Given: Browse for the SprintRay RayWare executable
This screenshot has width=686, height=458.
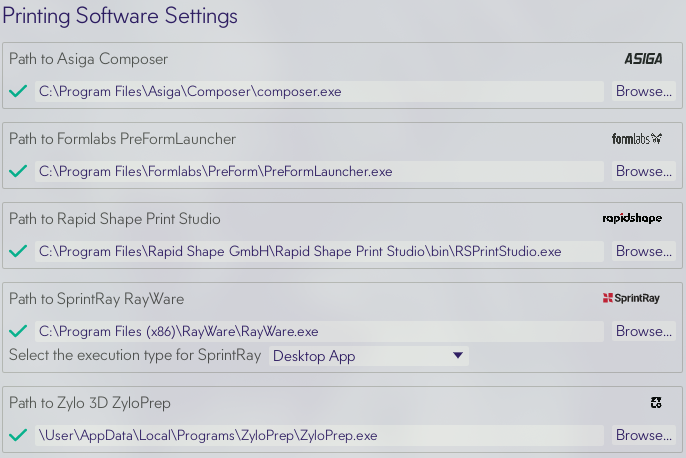Looking at the screenshot, I should (x=644, y=331).
